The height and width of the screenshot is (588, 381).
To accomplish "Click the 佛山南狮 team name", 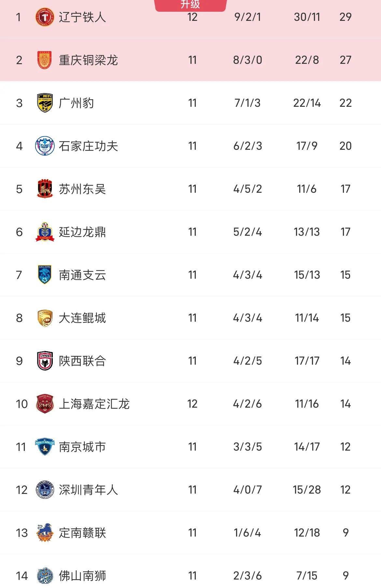I will tap(82, 576).
